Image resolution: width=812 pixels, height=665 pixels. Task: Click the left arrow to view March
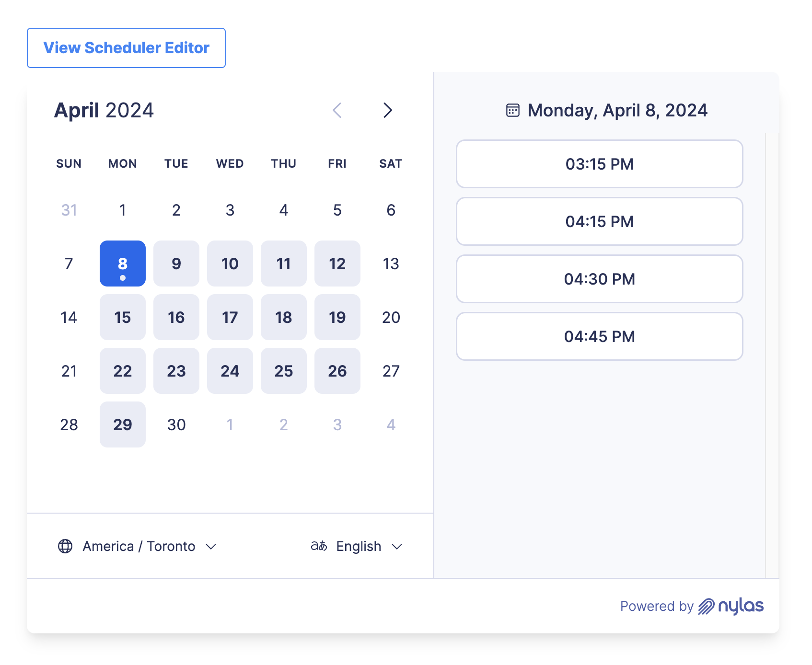337,110
